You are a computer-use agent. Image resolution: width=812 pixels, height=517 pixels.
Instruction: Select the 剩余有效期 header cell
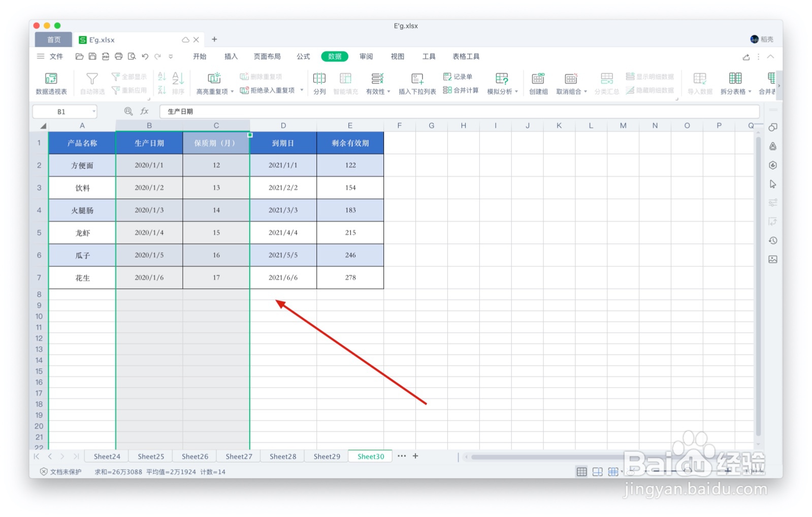(350, 143)
